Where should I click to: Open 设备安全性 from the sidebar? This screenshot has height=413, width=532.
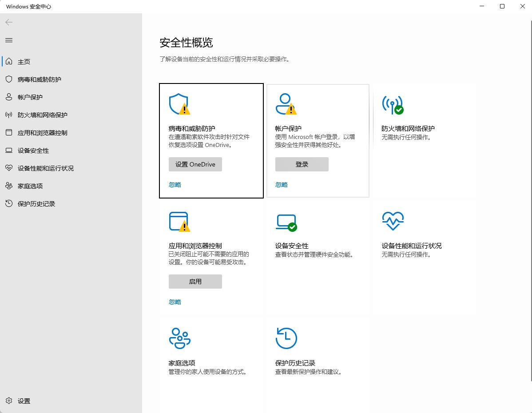(x=29, y=151)
